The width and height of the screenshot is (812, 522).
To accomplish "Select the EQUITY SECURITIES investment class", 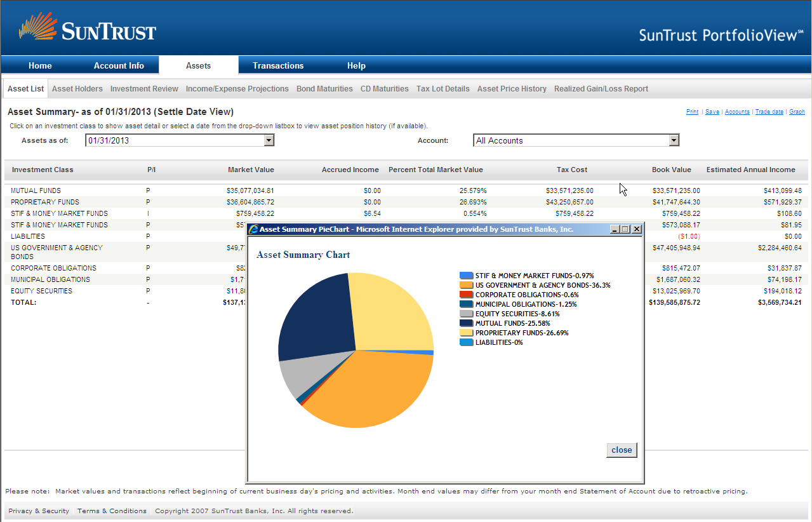I will (x=41, y=291).
